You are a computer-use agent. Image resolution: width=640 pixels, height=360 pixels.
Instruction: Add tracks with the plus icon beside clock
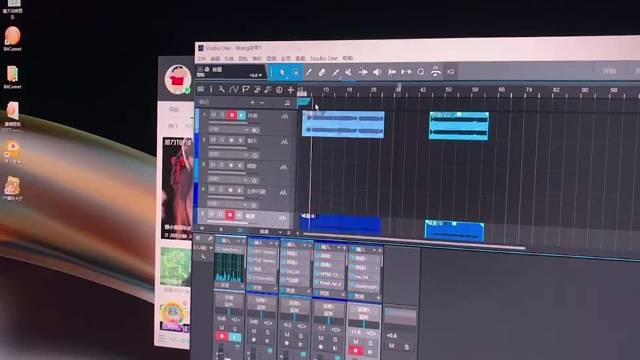tap(290, 90)
